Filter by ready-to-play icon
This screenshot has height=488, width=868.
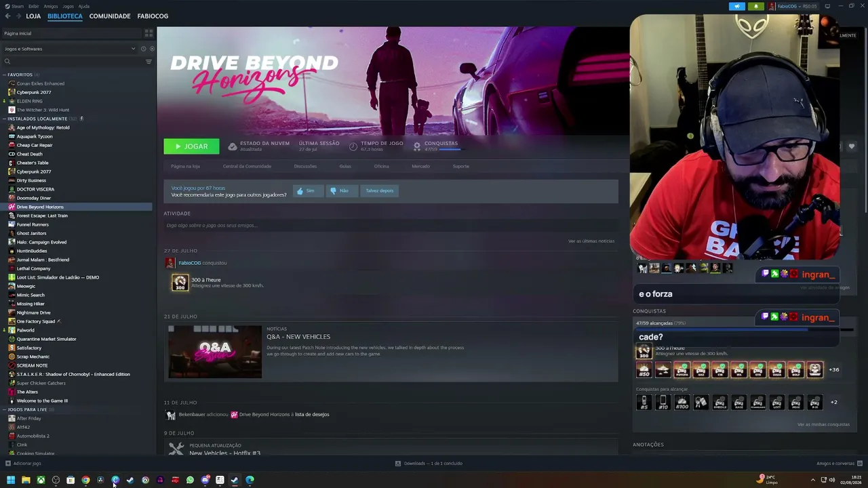(x=152, y=49)
